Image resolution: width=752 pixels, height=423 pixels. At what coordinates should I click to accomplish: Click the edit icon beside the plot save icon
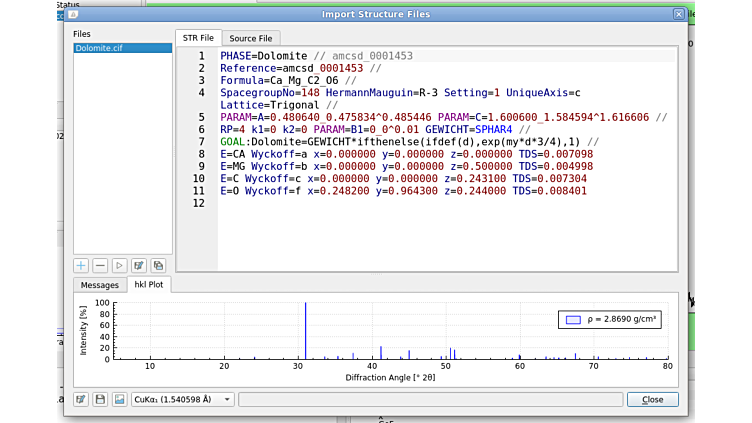[81, 399]
